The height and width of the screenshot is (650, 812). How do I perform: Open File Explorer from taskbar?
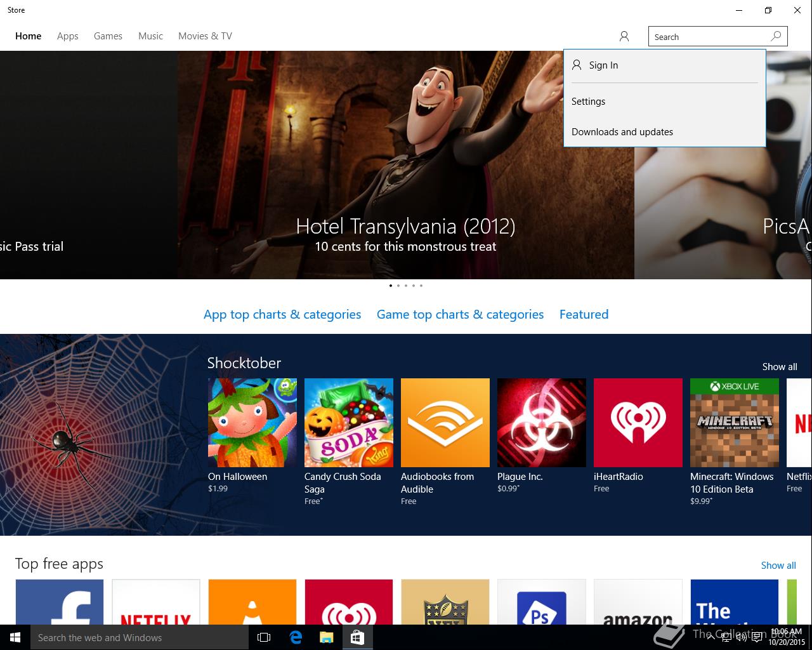click(x=326, y=637)
